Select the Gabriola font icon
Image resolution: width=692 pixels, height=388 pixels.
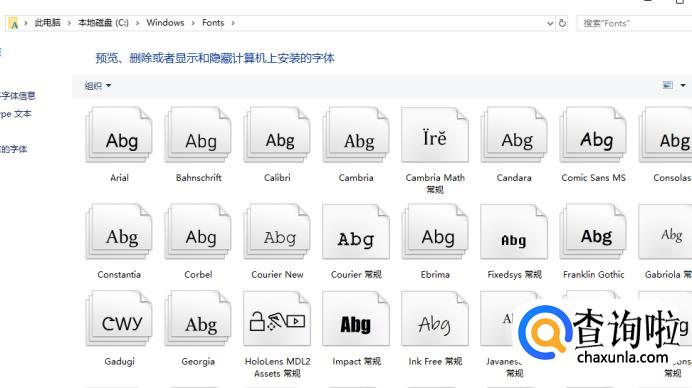pos(666,232)
